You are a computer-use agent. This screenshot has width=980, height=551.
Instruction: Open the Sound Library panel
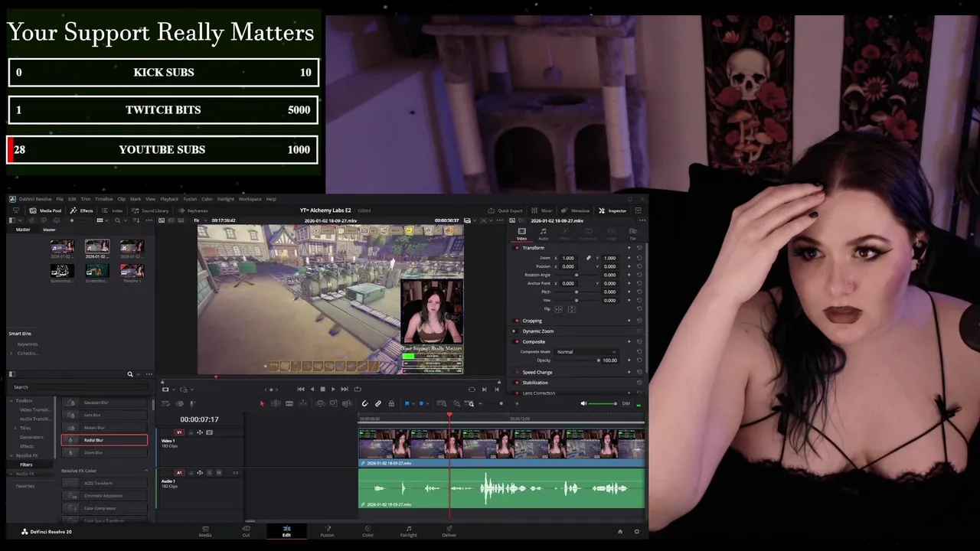pos(150,210)
